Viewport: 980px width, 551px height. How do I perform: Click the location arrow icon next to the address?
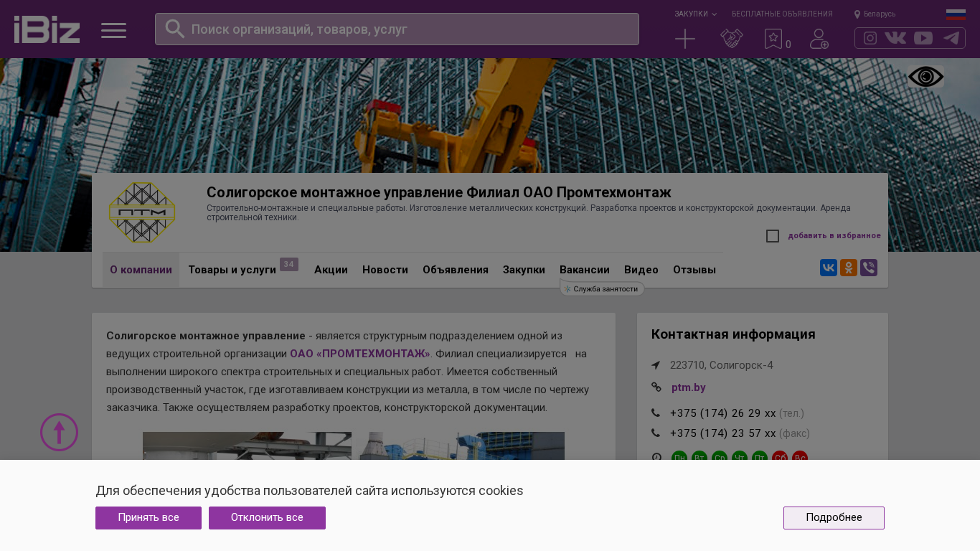point(656,365)
